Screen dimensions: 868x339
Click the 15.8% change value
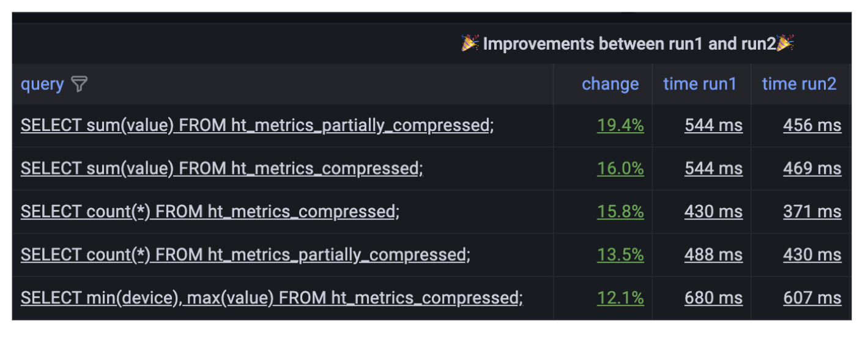pos(620,212)
